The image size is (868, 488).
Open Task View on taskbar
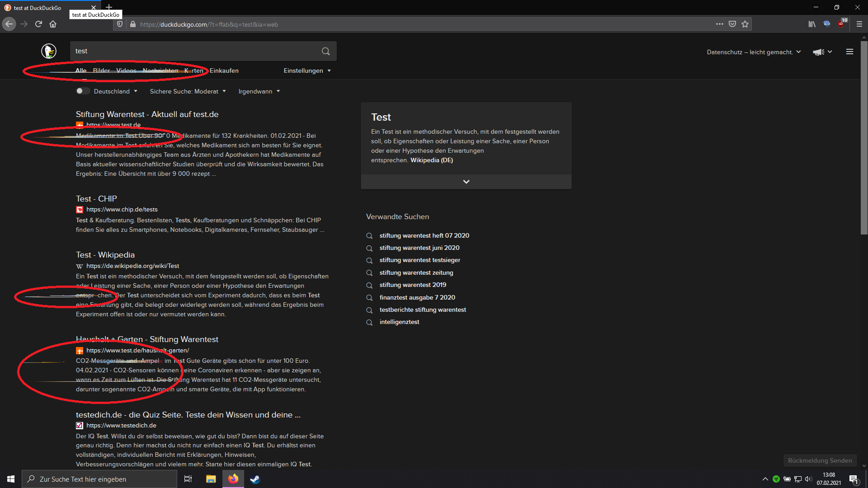[x=188, y=479]
